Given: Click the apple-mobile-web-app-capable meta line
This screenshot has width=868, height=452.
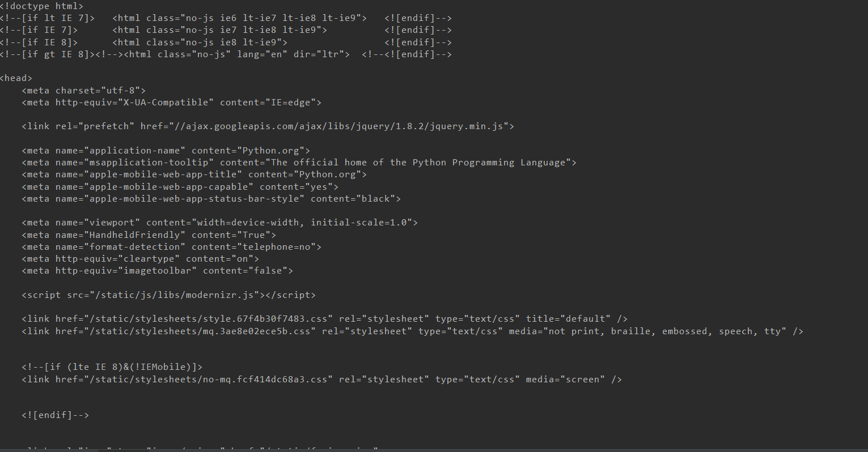Looking at the screenshot, I should click(x=180, y=187).
